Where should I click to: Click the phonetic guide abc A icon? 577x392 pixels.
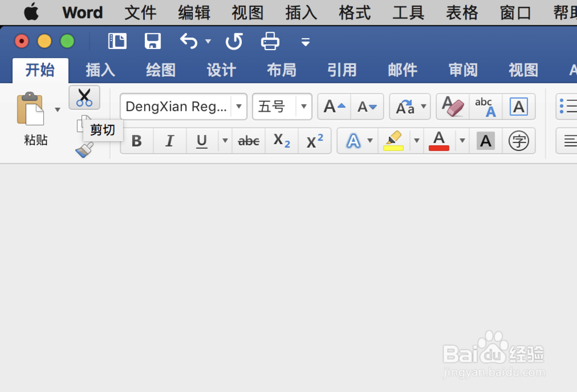(x=486, y=107)
